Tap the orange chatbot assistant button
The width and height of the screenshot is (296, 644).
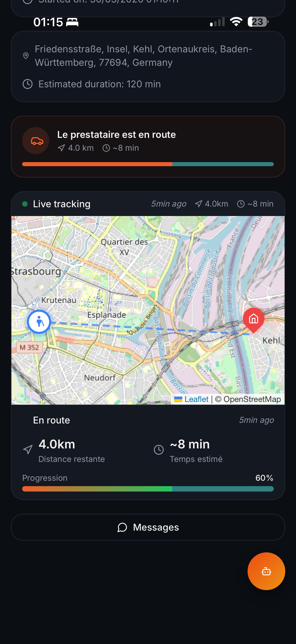tap(266, 571)
